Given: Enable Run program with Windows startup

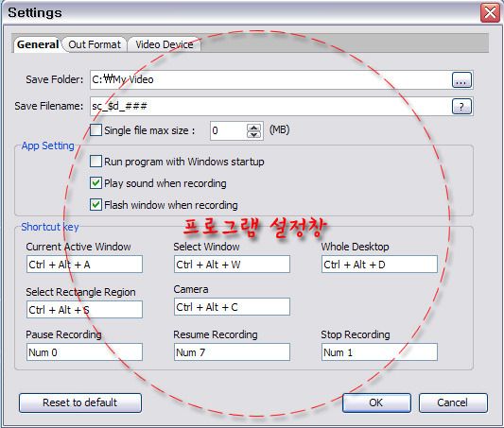Looking at the screenshot, I should [96, 162].
